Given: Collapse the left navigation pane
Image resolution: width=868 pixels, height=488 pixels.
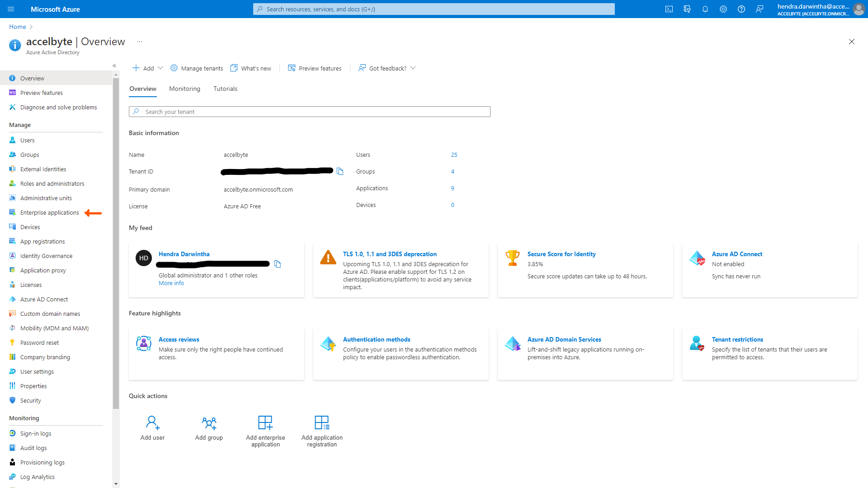Looking at the screenshot, I should pyautogui.click(x=114, y=66).
